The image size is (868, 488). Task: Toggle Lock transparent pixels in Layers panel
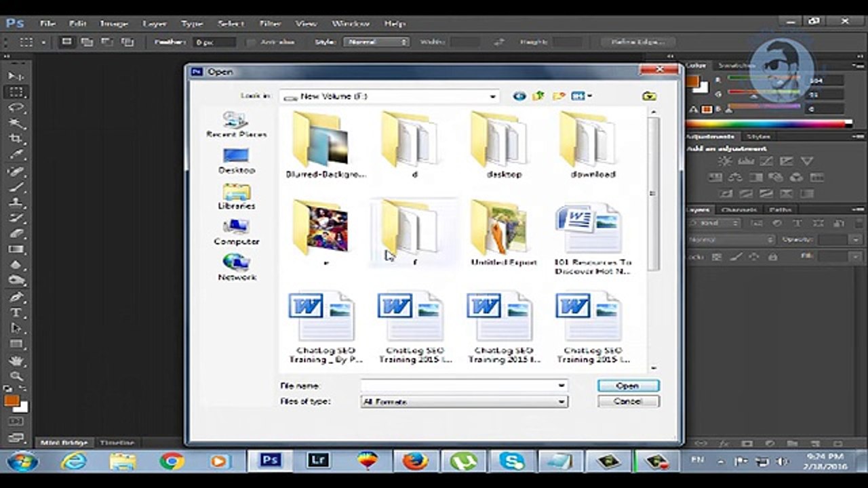click(716, 257)
